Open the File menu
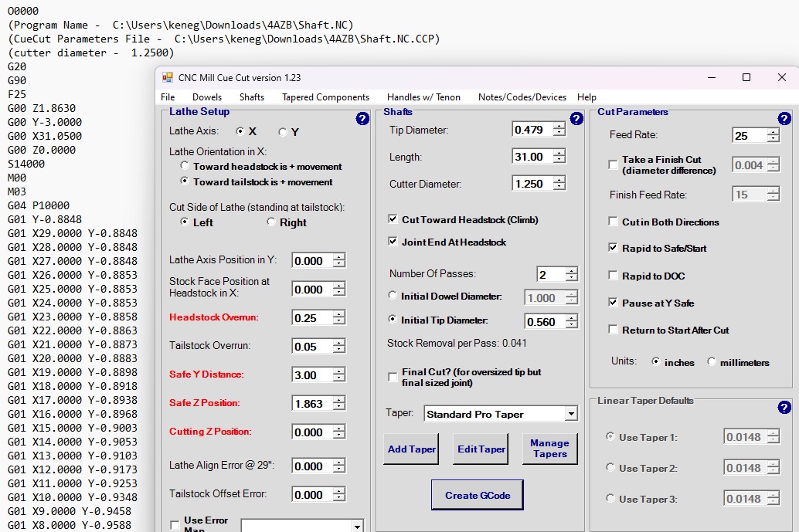 pyautogui.click(x=168, y=97)
